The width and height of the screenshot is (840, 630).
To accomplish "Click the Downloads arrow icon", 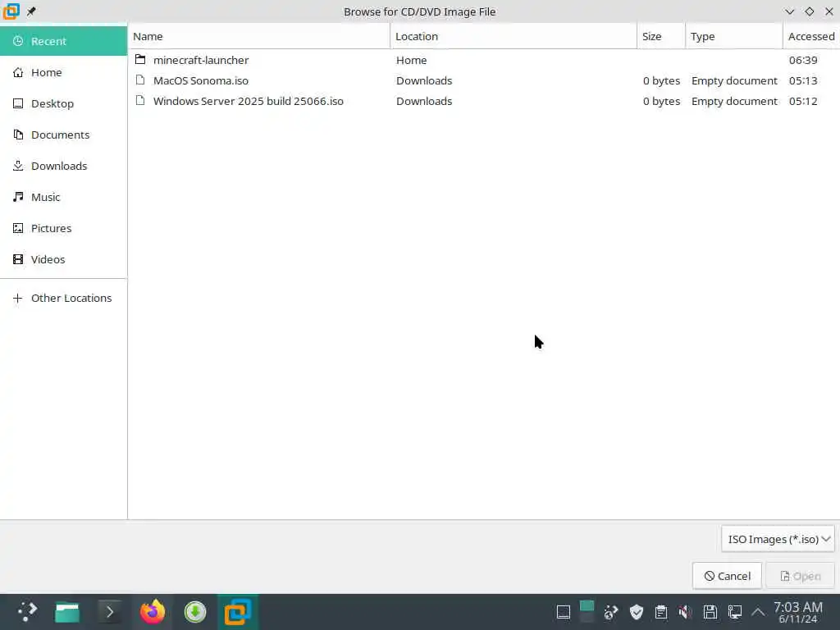I will pos(18,166).
